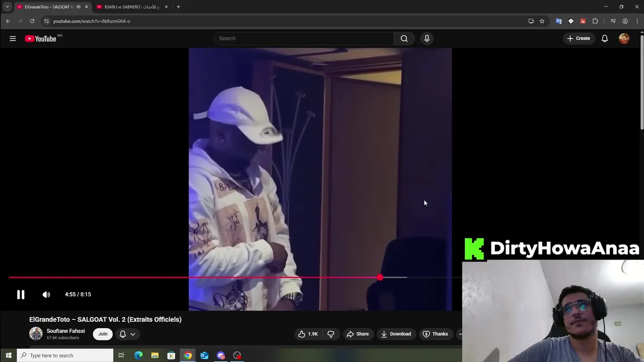The width and height of the screenshot is (644, 362).
Task: Bookmark this page with the star
Action: point(542,21)
